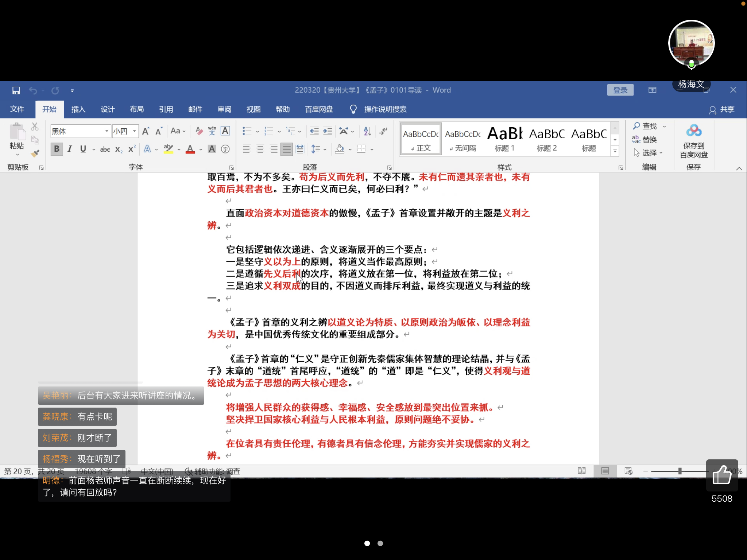
Task: Toggle Superscript formatting
Action: pos(132,149)
